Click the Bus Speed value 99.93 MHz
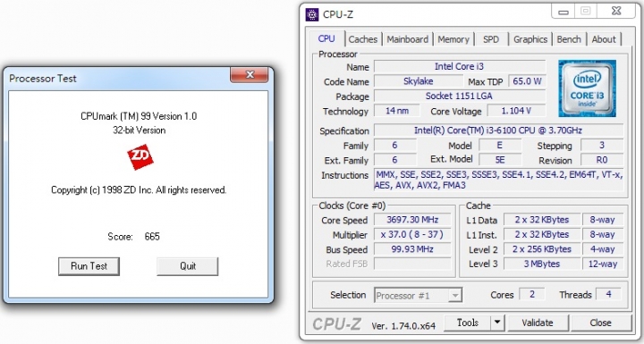The height and width of the screenshot is (344, 644). coord(412,249)
